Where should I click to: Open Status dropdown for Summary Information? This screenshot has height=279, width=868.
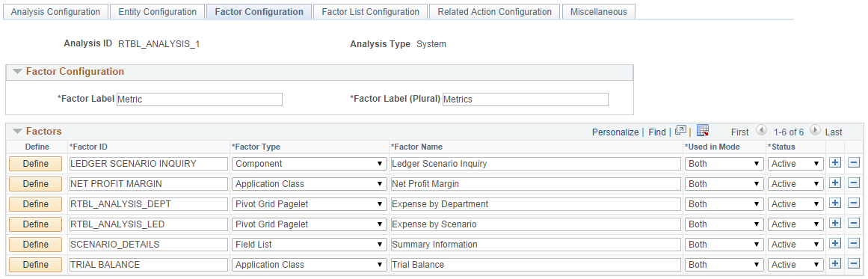[795, 245]
